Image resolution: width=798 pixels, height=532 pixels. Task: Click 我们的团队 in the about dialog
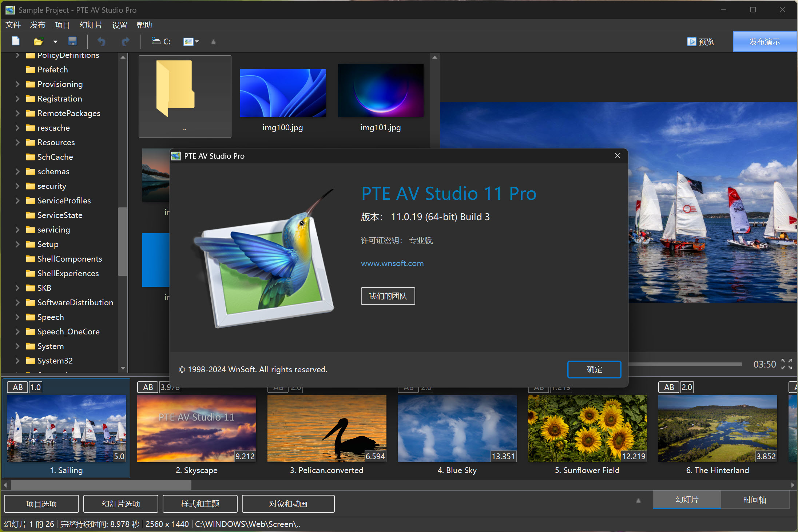point(388,296)
